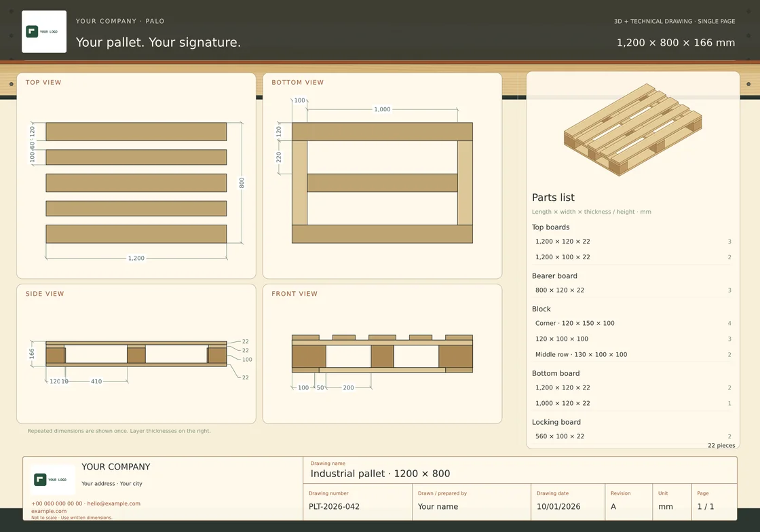Click the company logo in the header
This screenshot has height=532, width=760.
pos(44,31)
